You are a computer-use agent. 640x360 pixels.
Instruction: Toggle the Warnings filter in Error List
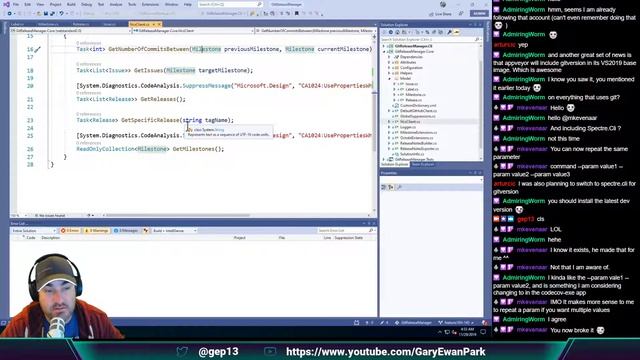point(96,231)
